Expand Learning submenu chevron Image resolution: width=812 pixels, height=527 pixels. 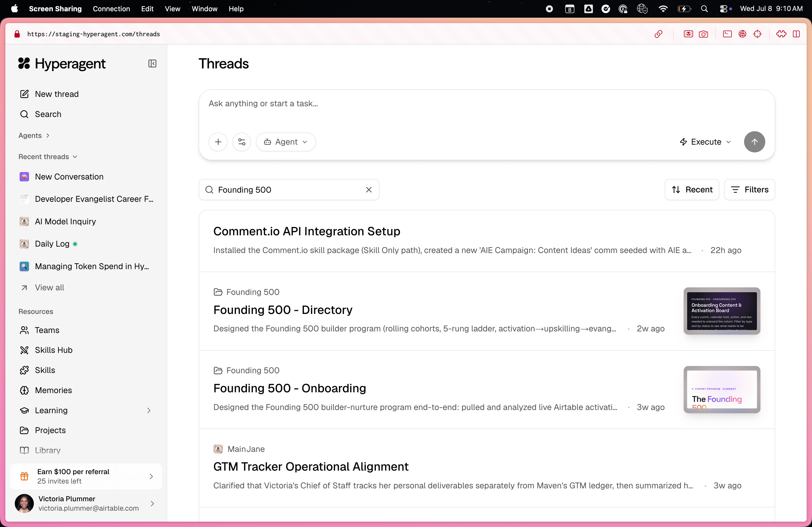pyautogui.click(x=149, y=411)
